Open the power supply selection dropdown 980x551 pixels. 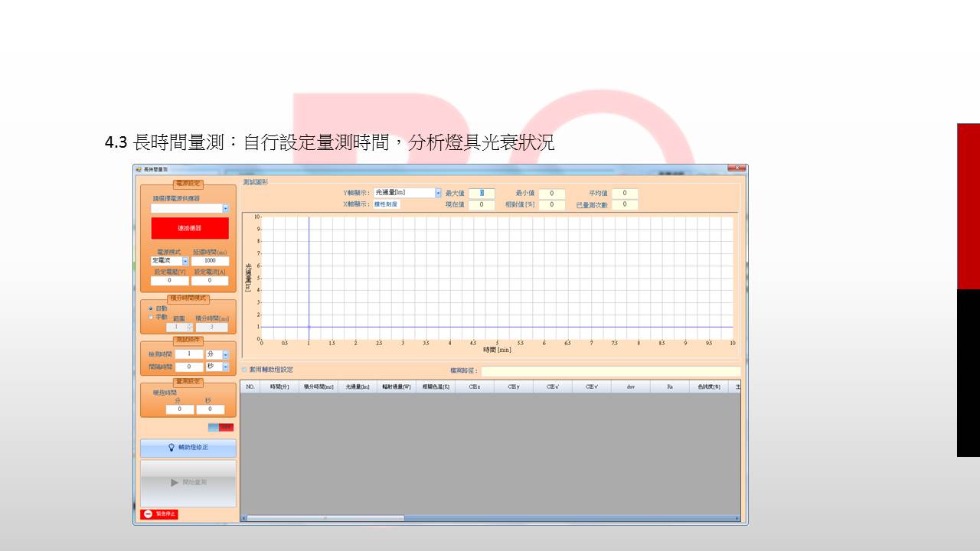coord(225,208)
